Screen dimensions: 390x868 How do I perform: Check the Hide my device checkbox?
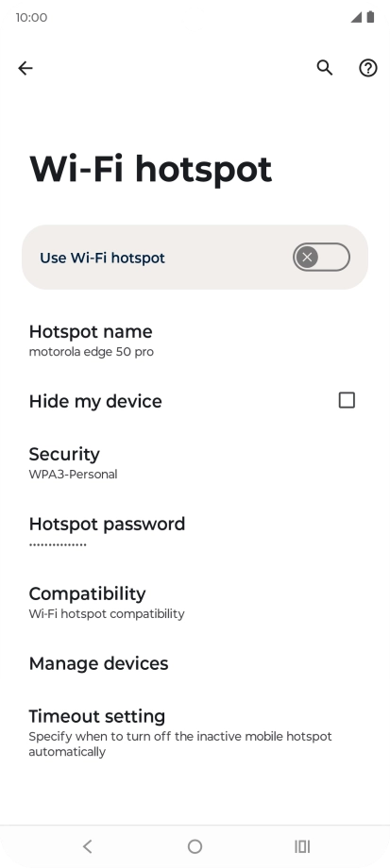[347, 400]
